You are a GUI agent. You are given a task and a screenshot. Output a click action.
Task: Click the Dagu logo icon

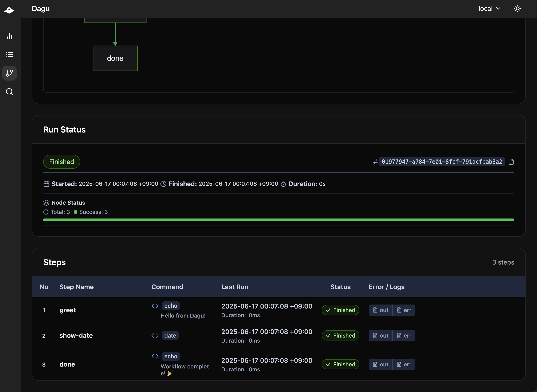[9, 10]
